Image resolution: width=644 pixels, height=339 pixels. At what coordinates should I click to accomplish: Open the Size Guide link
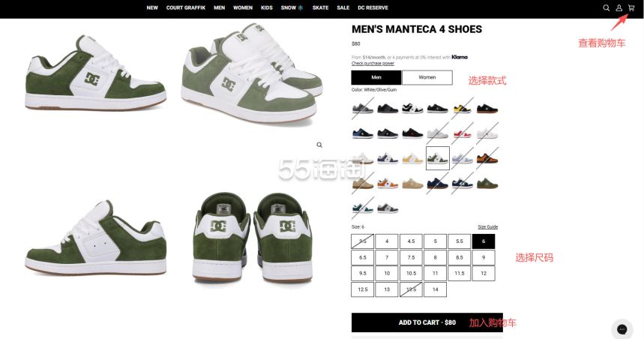tap(487, 226)
